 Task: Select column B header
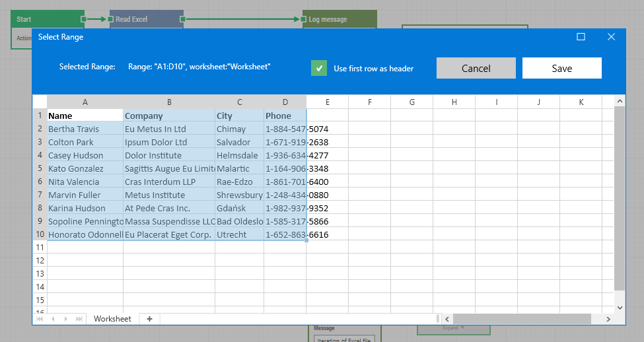pos(169,102)
